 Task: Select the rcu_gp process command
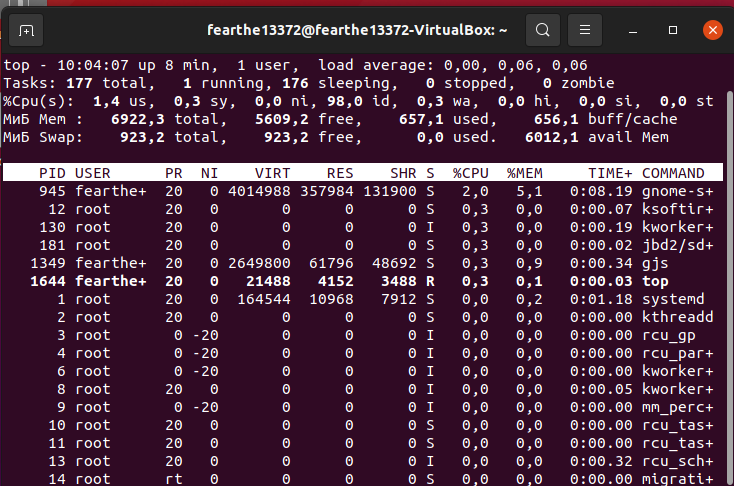(x=668, y=335)
